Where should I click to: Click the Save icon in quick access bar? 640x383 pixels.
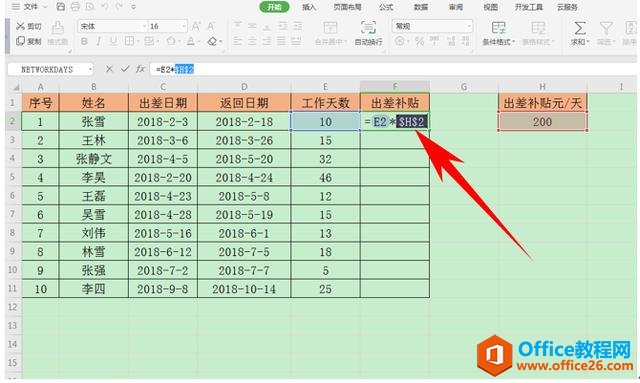[60, 7]
